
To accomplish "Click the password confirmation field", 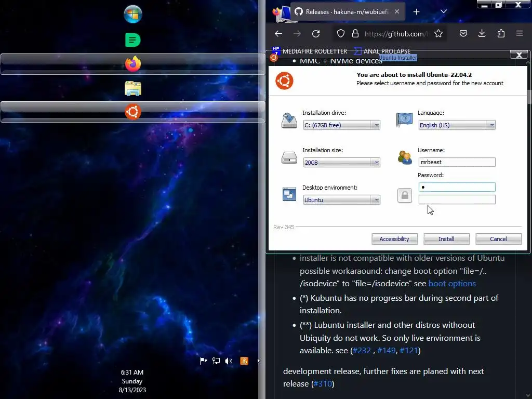I will pyautogui.click(x=457, y=199).
